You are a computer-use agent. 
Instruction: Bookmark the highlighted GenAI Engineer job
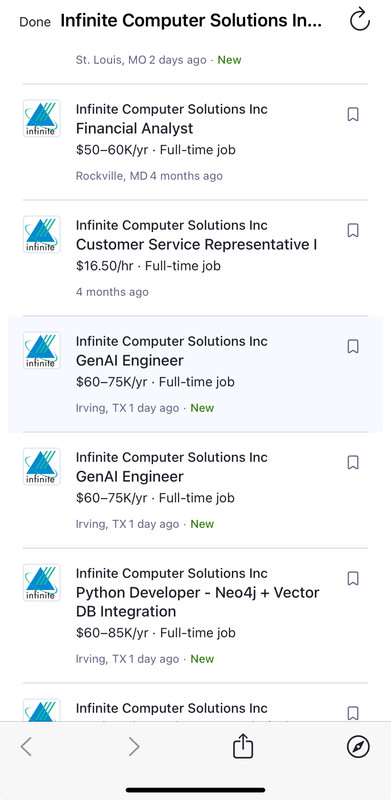(353, 346)
